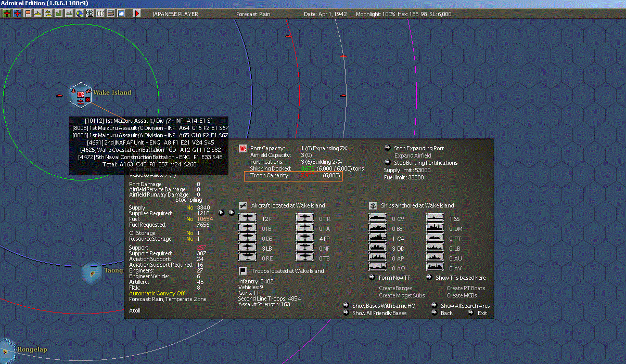Open the 3 DD destroyer ship list
Screen dimensions: 626x364
pyautogui.click(x=378, y=248)
